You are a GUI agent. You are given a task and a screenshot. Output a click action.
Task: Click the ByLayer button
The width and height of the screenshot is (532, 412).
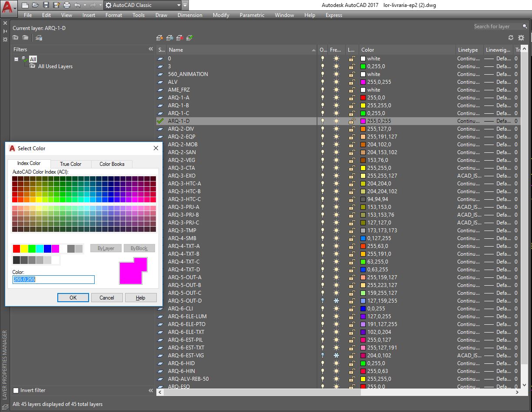pos(106,248)
